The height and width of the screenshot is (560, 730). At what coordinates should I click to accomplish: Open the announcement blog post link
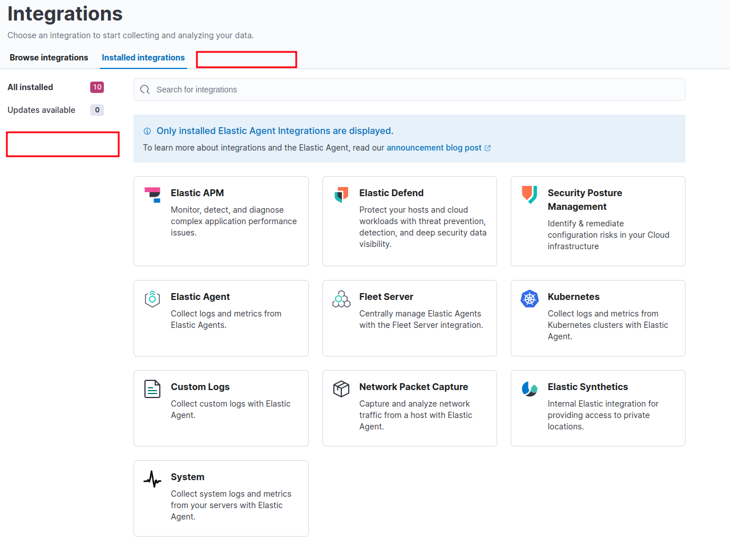click(x=435, y=147)
